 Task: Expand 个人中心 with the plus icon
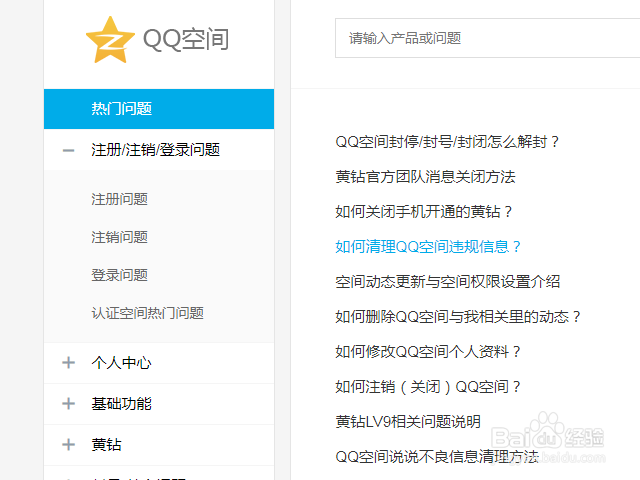point(69,362)
